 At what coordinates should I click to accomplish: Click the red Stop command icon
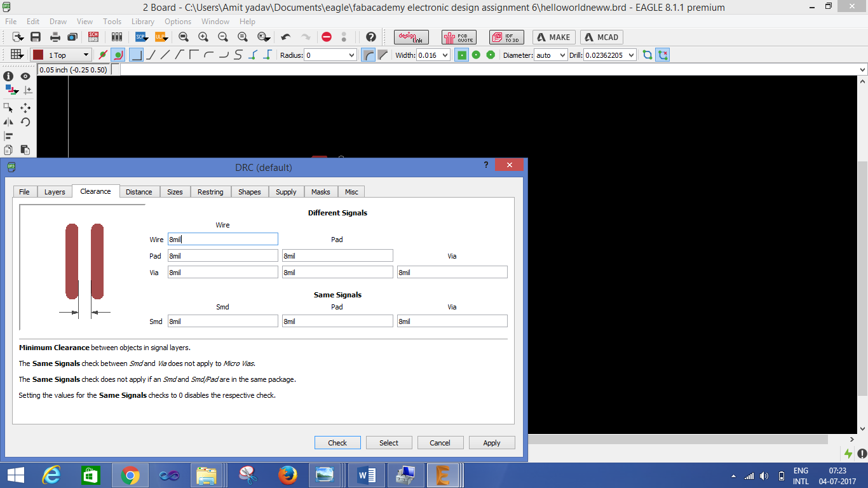click(327, 37)
